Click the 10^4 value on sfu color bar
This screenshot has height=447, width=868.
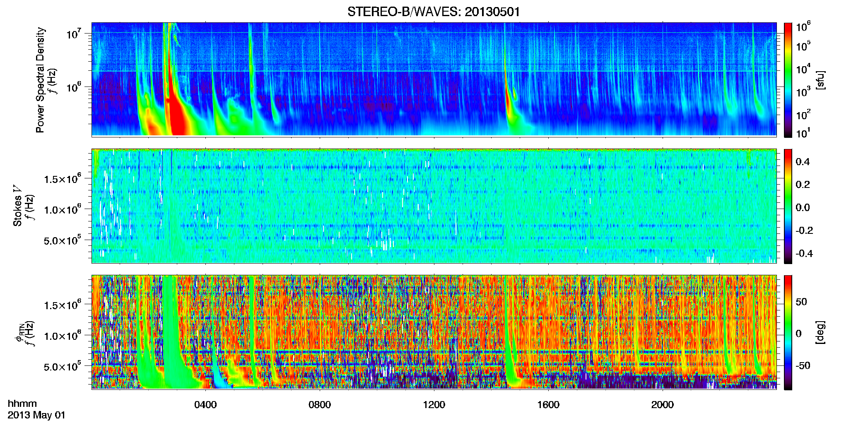click(x=803, y=68)
